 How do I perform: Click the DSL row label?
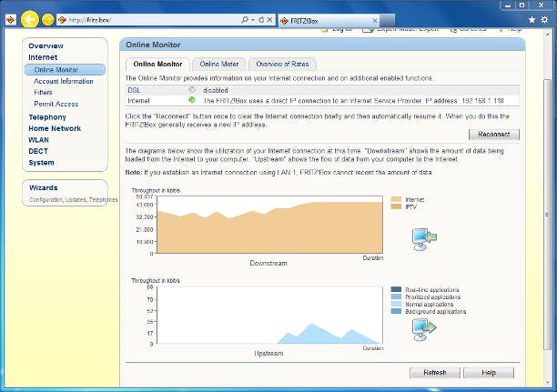coord(134,90)
